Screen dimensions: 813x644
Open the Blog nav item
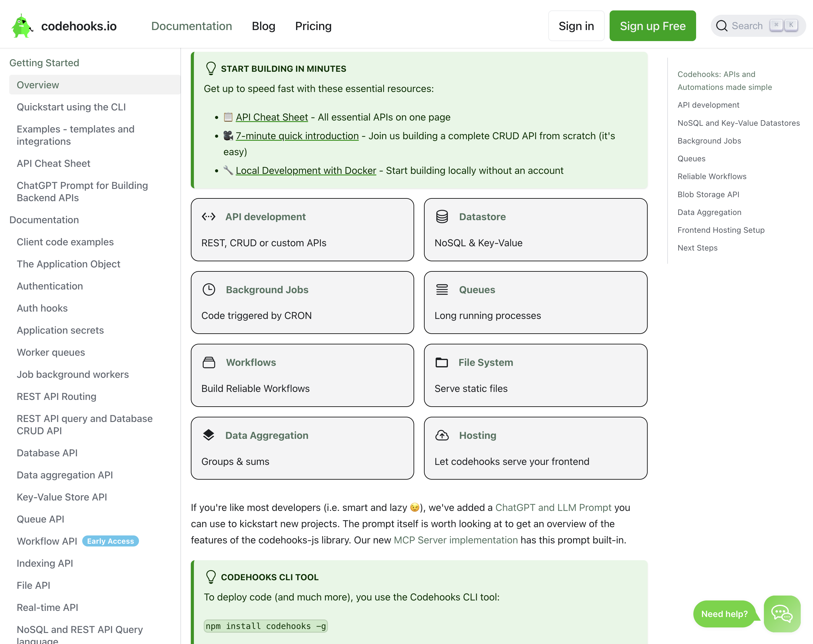tap(263, 26)
